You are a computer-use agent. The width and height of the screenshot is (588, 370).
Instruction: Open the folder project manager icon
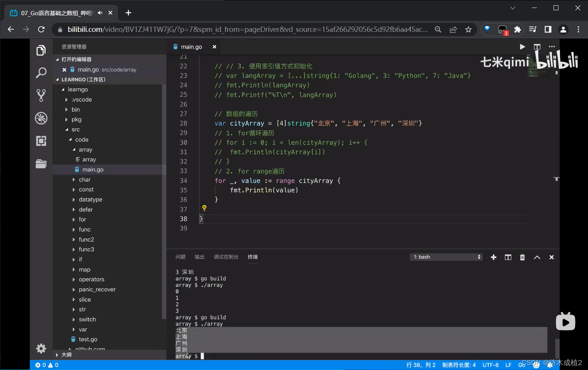tap(41, 164)
